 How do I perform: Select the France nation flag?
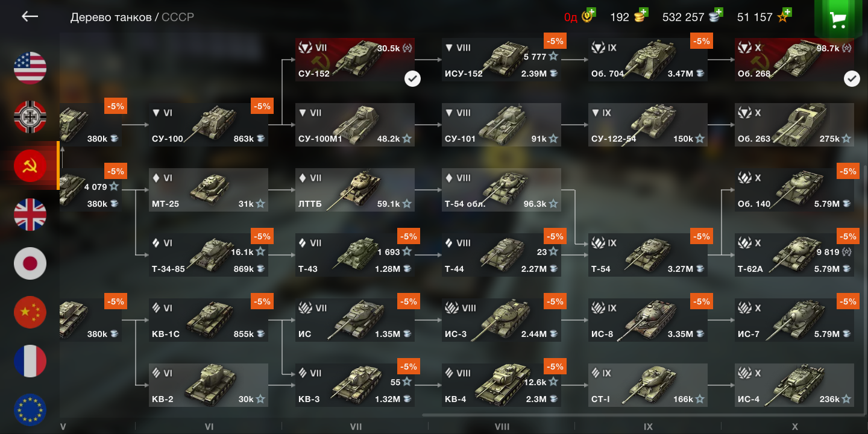pos(30,360)
